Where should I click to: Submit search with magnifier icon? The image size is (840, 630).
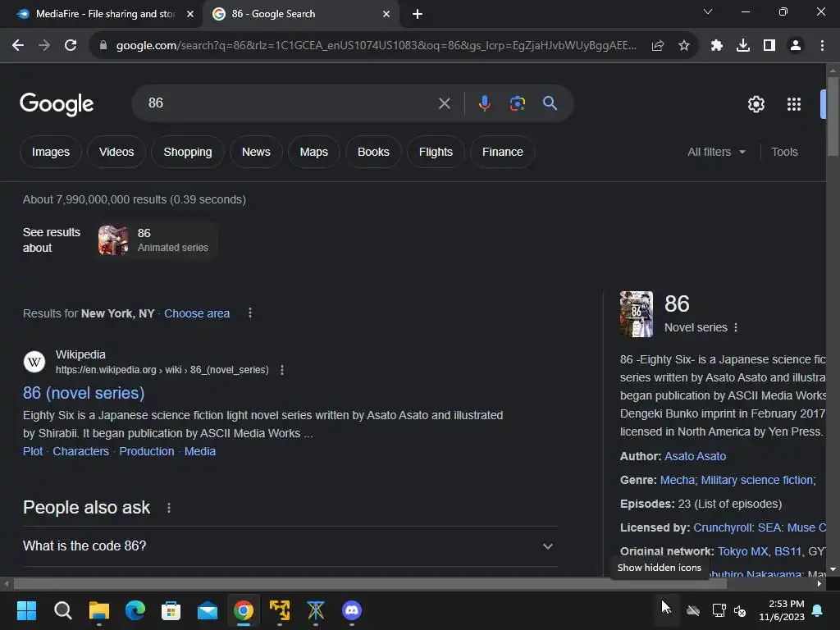(550, 103)
